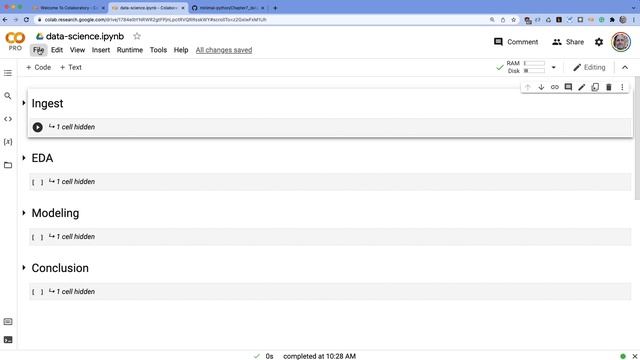This screenshot has width=640, height=360.
Task: Open the browser tab list chevron
Action: 633,8
